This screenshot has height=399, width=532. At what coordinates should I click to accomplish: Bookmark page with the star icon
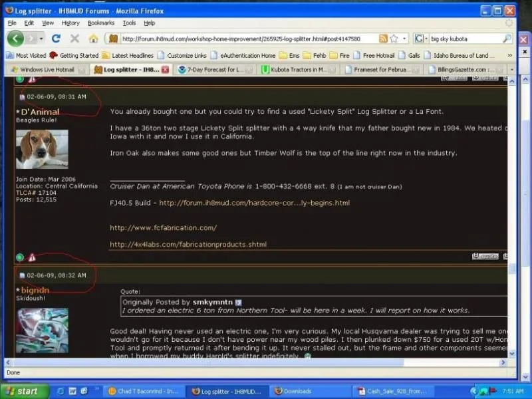pos(394,39)
